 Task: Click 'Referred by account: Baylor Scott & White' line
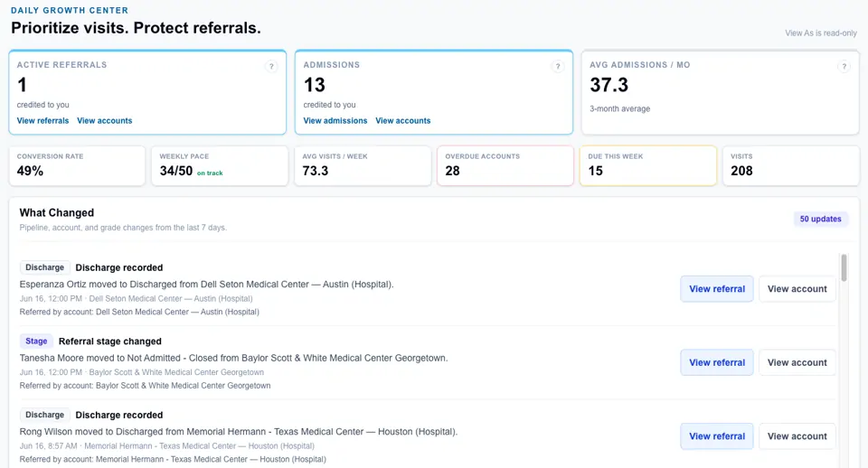pos(145,386)
